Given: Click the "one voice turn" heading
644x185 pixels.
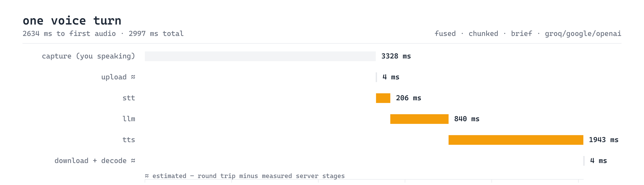Looking at the screenshot, I should coord(72,20).
